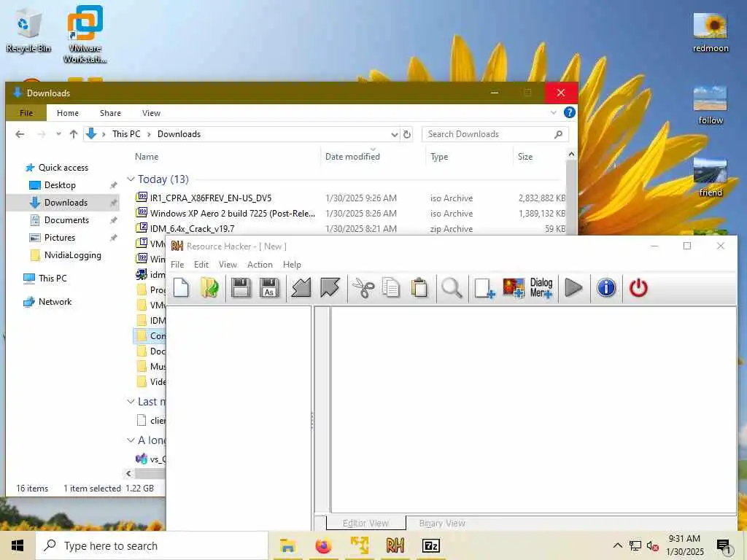Click the horizontal scroll left arrow in Explorer
747x560 pixels.
coord(128,474)
